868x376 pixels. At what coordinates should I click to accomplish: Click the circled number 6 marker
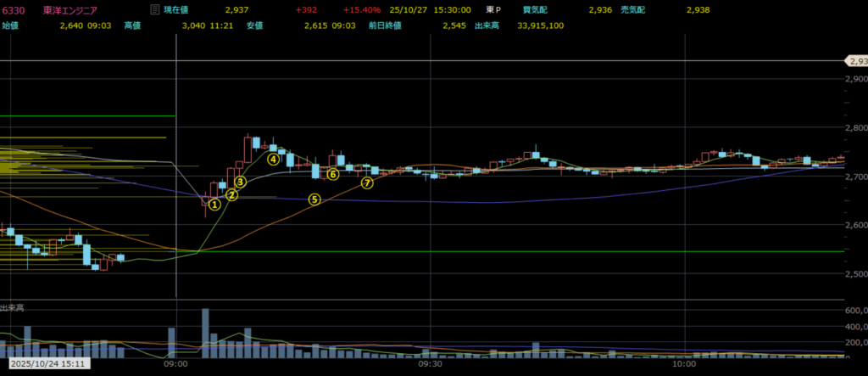click(333, 175)
